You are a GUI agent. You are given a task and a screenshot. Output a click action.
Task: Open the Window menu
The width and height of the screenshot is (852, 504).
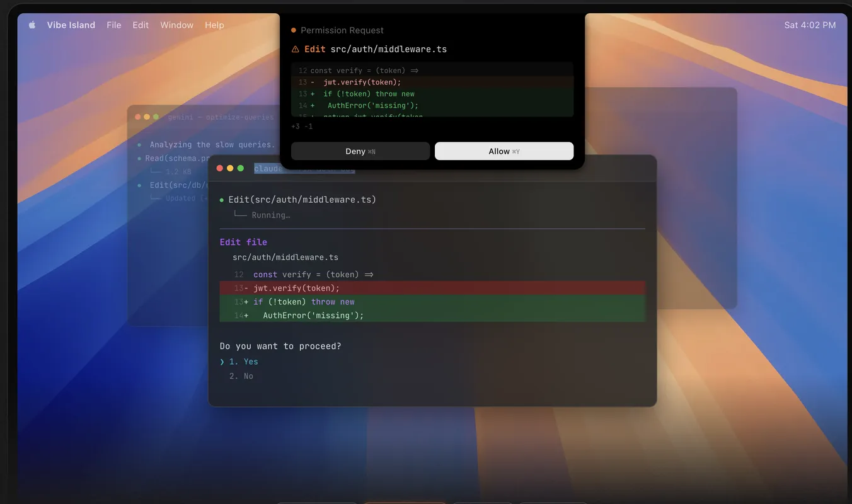point(176,25)
